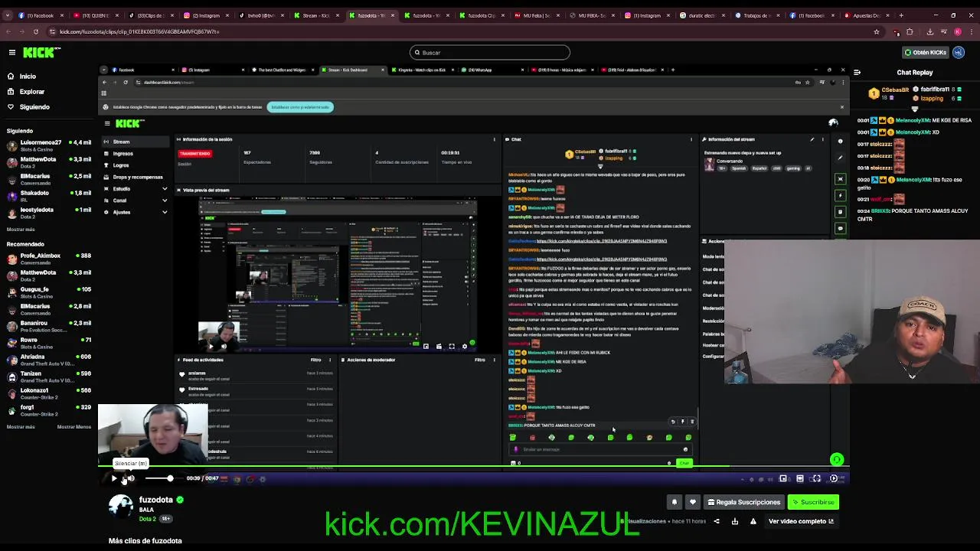
Task: Switch to fuzodota Chrome tab
Action: 371,15
